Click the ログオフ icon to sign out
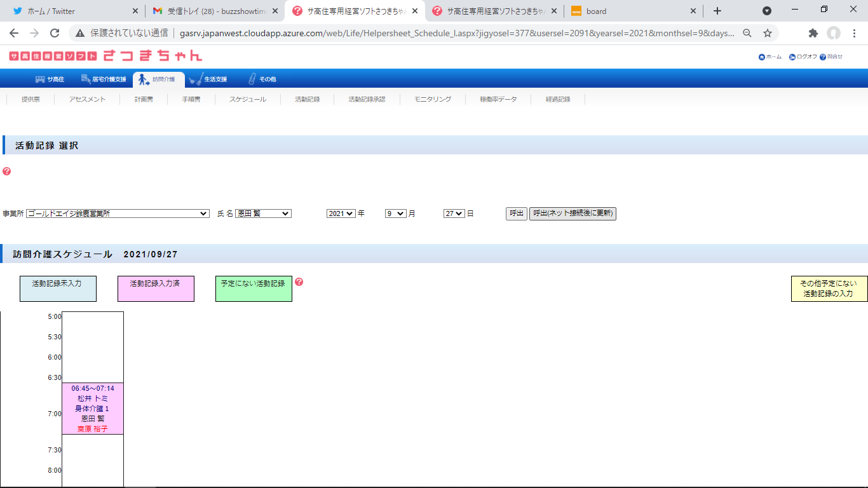The width and height of the screenshot is (868, 488). (792, 57)
